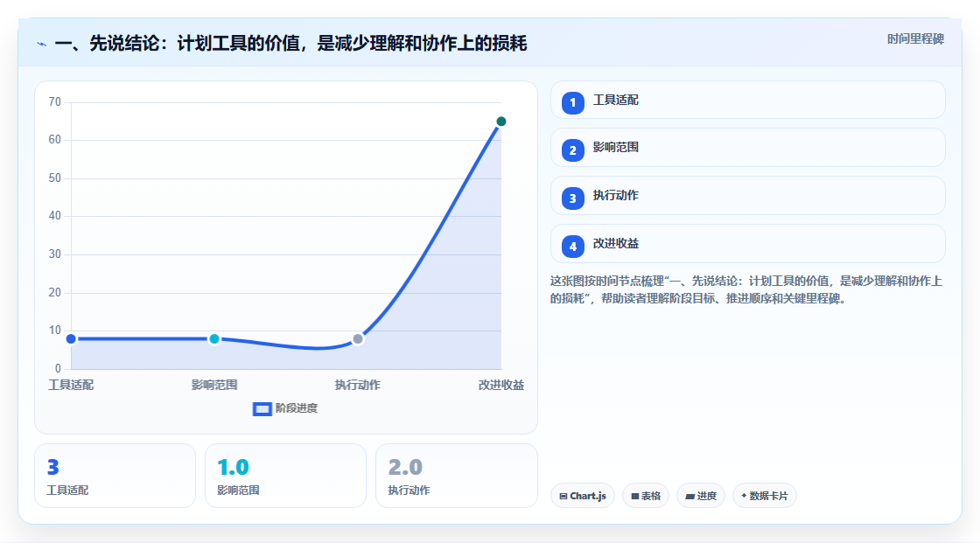The height and width of the screenshot is (543, 980).
Task: Click the number 2 badge for 影响范围
Action: 572,150
